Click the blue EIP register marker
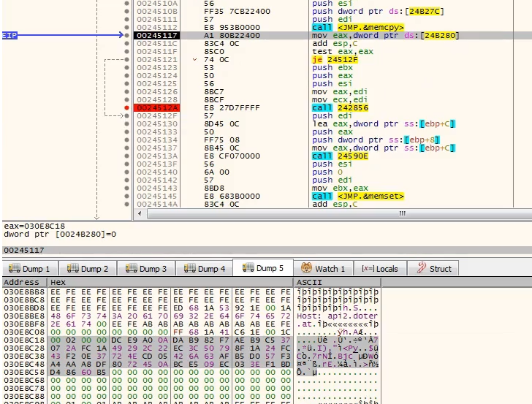 click(x=10, y=34)
